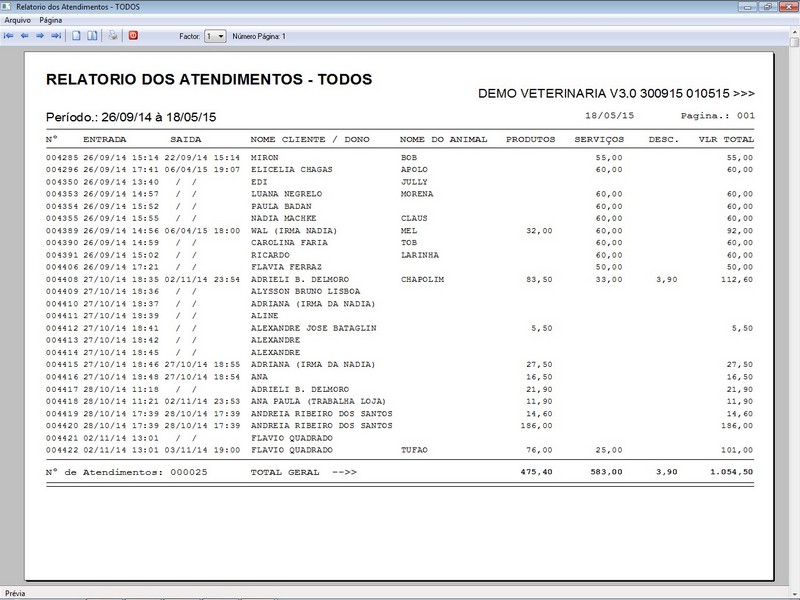Viewport: 800px width, 600px height.
Task: Click grand total '1.054,50'
Action: pos(732,472)
